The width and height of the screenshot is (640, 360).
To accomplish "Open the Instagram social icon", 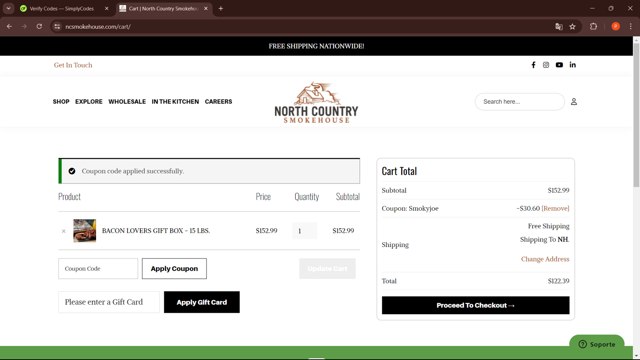I will click(546, 65).
